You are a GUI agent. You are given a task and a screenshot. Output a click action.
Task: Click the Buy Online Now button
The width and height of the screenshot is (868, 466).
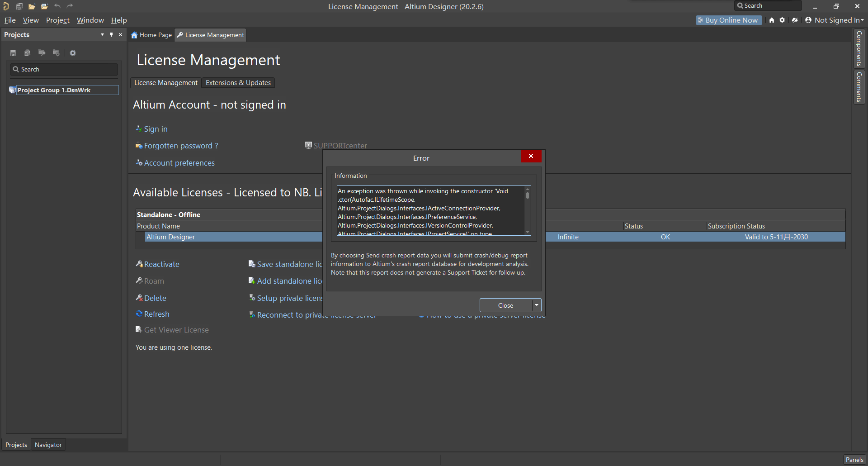pos(729,20)
